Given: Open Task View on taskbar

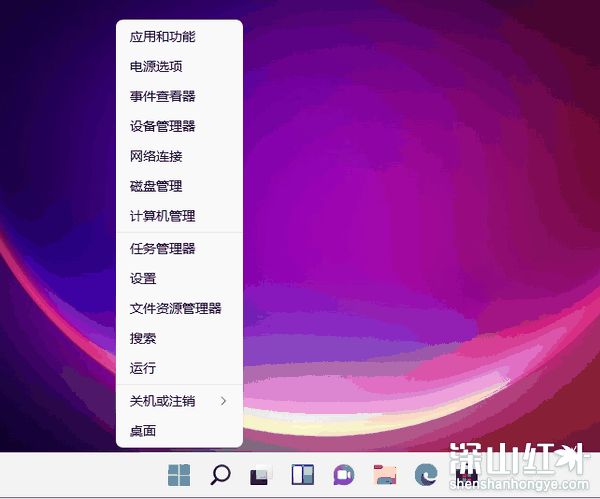Looking at the screenshot, I should click(261, 475).
